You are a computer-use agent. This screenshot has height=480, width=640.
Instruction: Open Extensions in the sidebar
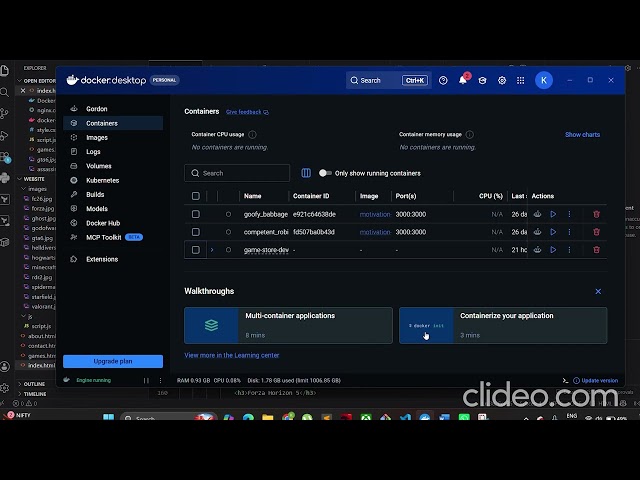113,259
